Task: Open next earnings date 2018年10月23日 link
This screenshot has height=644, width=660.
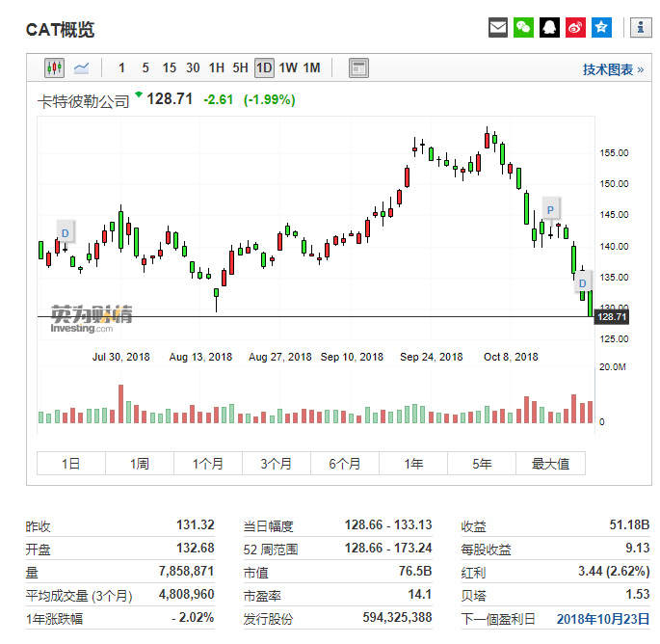Action: click(603, 619)
